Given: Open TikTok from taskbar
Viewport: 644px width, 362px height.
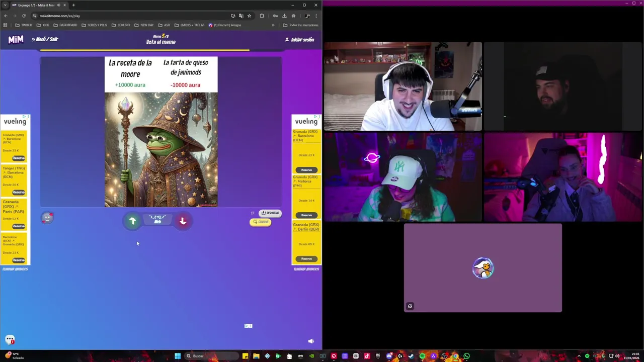Looking at the screenshot, I should (367, 356).
